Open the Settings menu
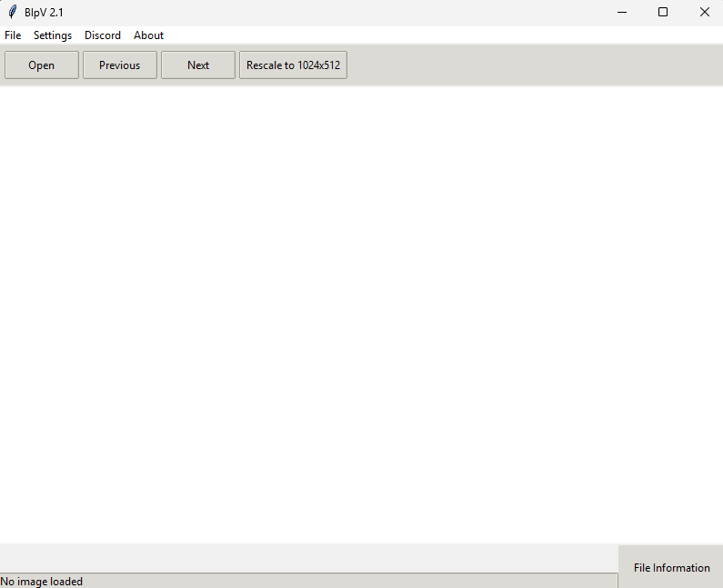Screen dimensions: 723x588 tap(53, 35)
